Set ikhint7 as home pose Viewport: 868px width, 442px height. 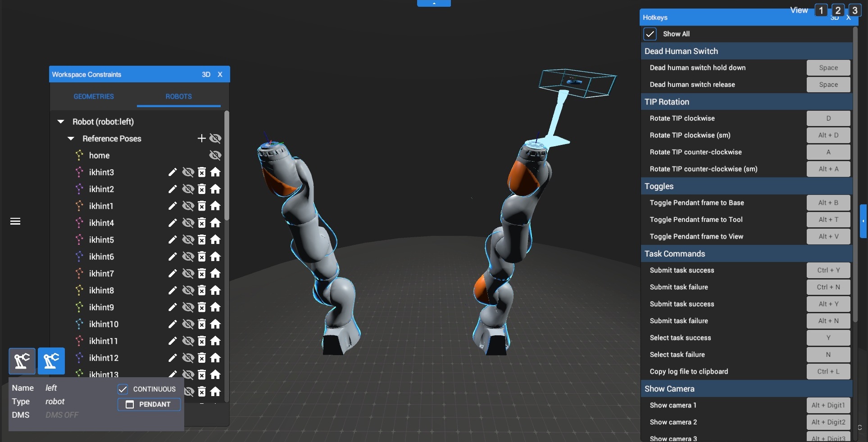click(215, 273)
